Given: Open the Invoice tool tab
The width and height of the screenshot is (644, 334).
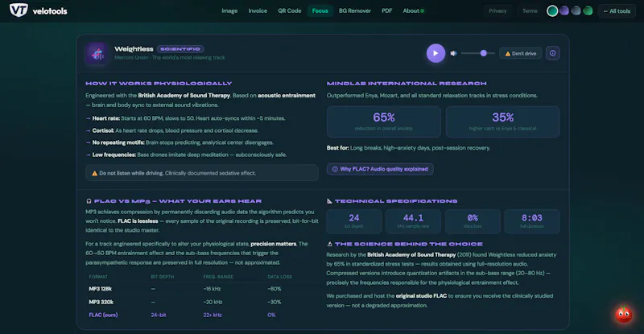Looking at the screenshot, I should [x=258, y=11].
